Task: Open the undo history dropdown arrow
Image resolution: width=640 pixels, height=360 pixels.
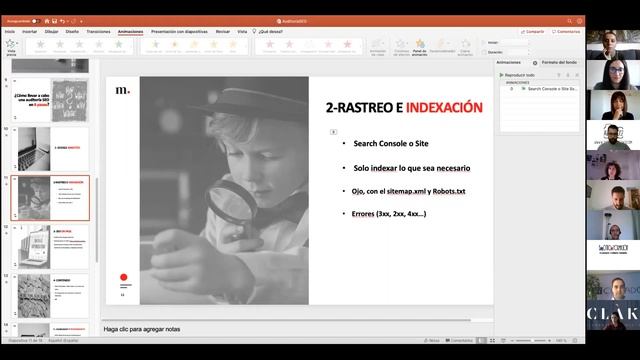Action: click(x=67, y=21)
